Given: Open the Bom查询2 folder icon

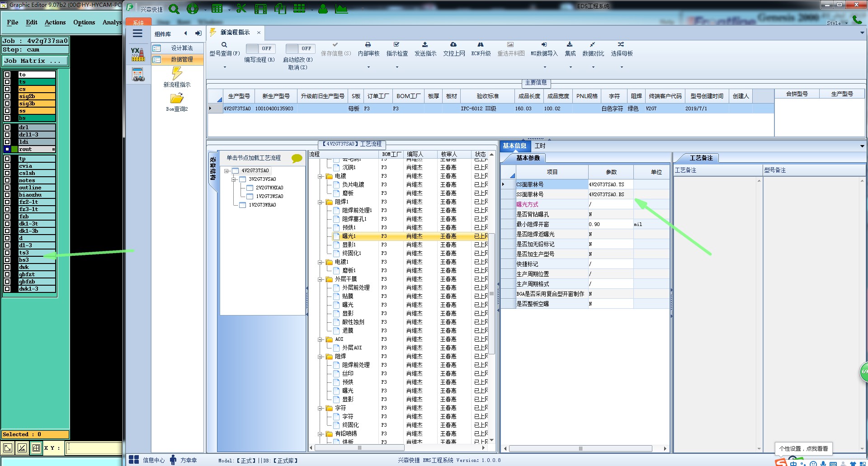Looking at the screenshot, I should click(x=177, y=98).
